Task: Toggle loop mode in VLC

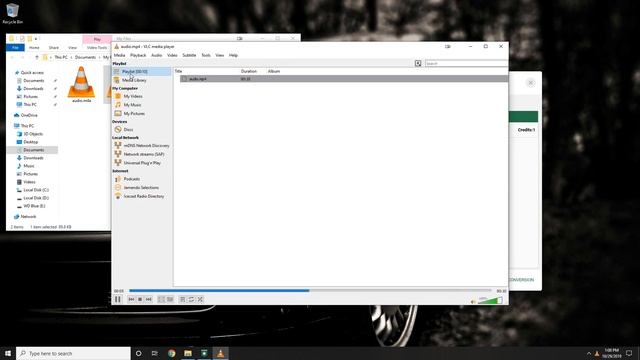Action: click(x=191, y=300)
